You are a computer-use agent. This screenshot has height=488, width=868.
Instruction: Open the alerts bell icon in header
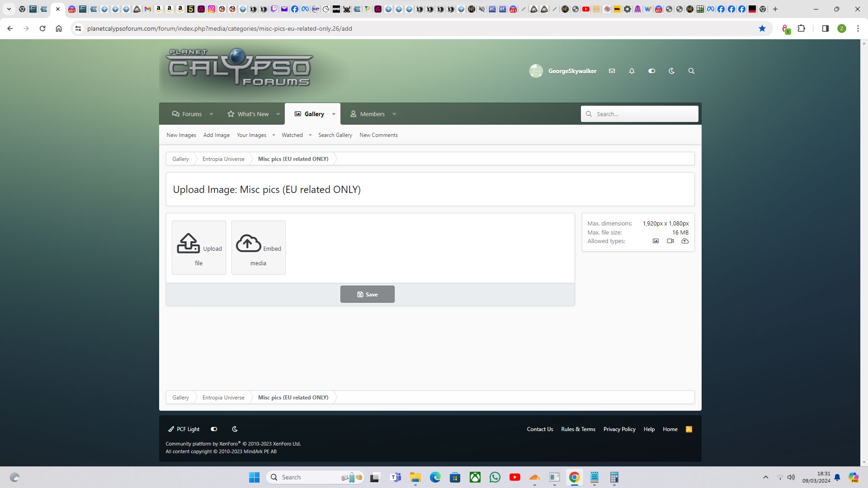[632, 71]
